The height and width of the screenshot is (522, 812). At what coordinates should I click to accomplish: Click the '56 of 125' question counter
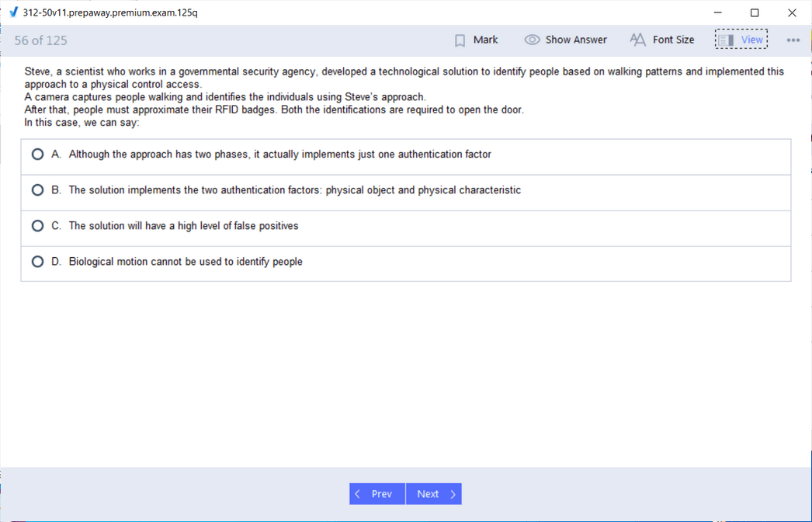(41, 40)
